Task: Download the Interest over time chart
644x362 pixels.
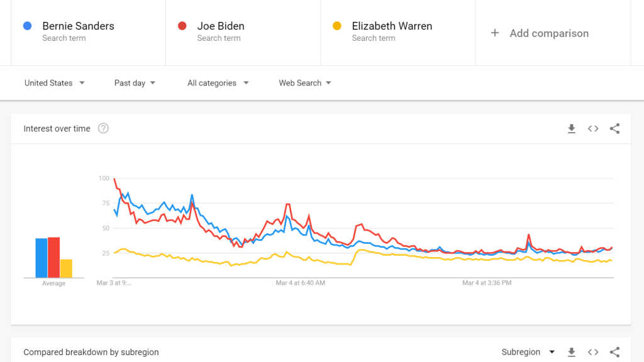Action: [571, 129]
